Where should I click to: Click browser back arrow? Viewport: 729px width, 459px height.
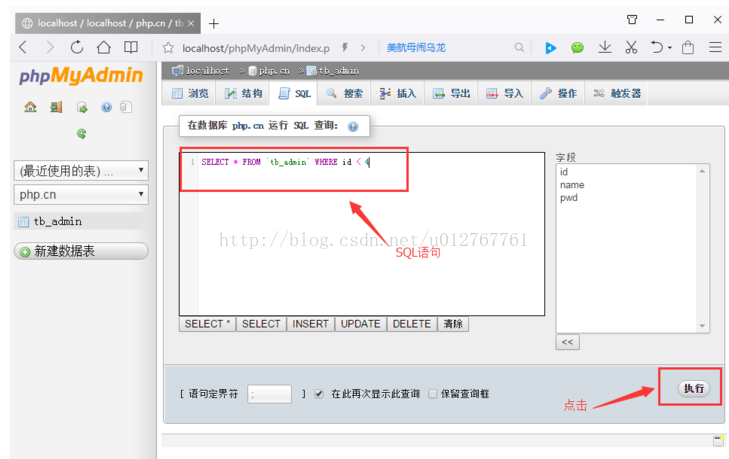[23, 47]
